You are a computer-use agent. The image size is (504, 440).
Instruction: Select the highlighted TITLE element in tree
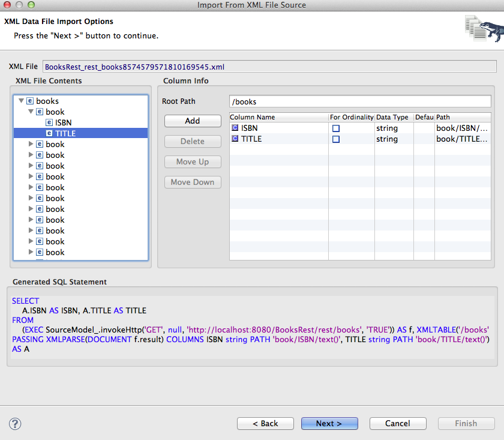[80, 133]
